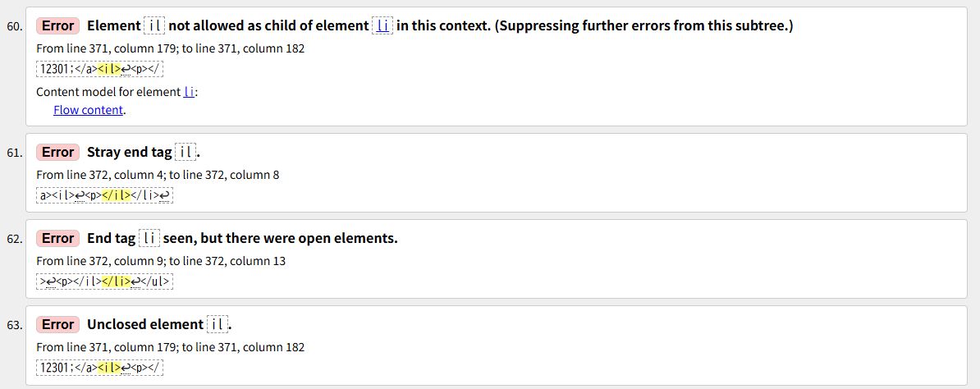The image size is (980, 389).
Task: Click the 'il' code tag in error 60 heading
Action: click(154, 25)
